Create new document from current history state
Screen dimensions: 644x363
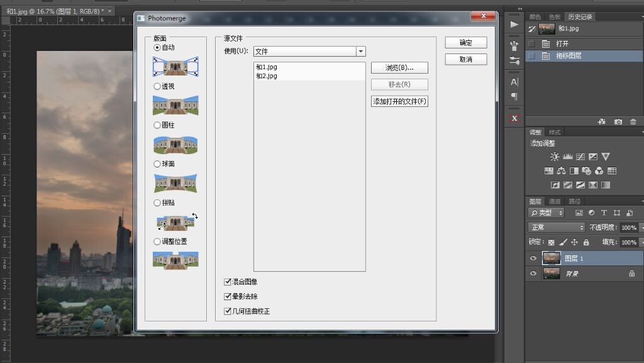(602, 121)
